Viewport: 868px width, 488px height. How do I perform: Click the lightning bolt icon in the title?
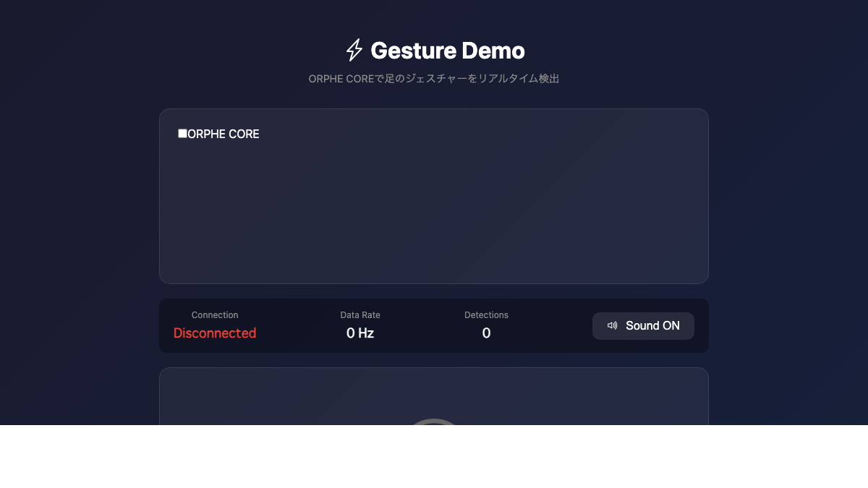(x=354, y=51)
